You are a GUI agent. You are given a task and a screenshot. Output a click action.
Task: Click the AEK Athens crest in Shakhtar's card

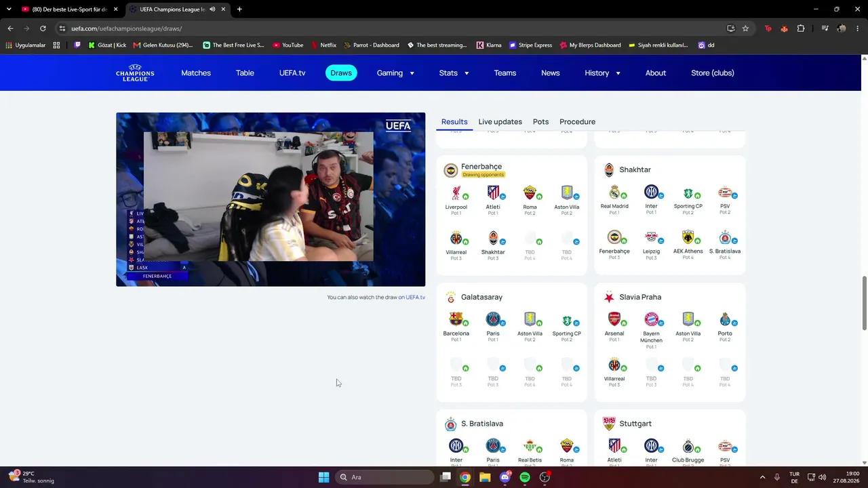(x=688, y=237)
